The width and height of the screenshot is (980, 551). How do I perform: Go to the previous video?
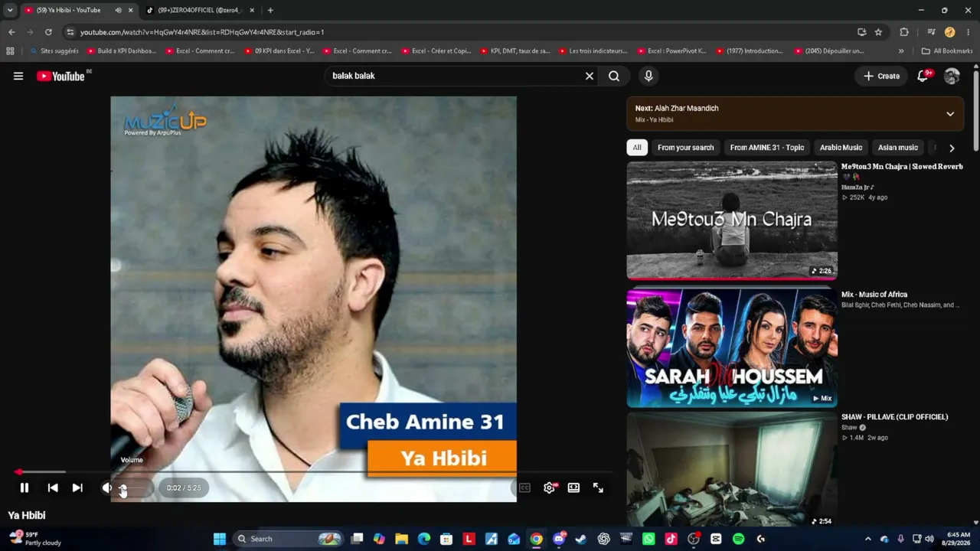point(53,487)
